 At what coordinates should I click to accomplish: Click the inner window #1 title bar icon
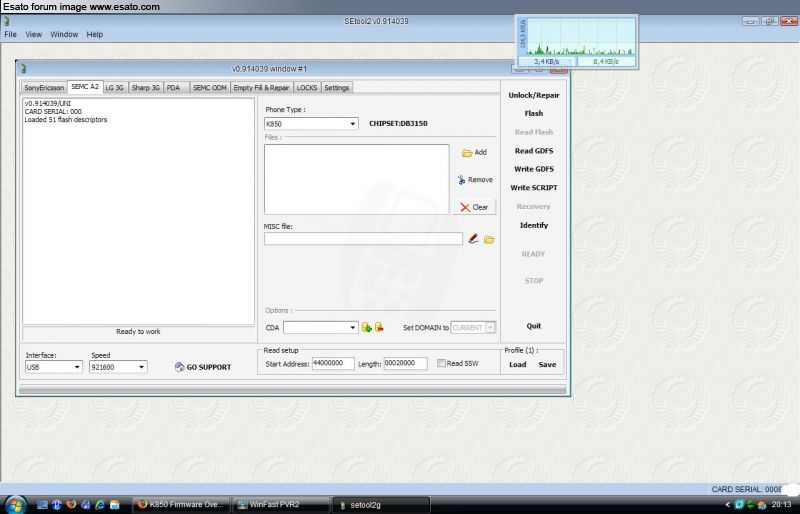[x=23, y=68]
